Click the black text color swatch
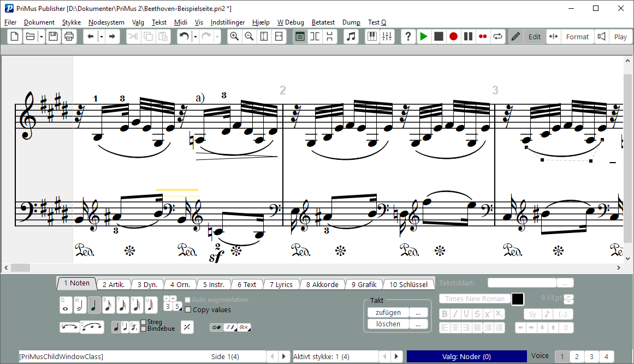 click(x=518, y=299)
